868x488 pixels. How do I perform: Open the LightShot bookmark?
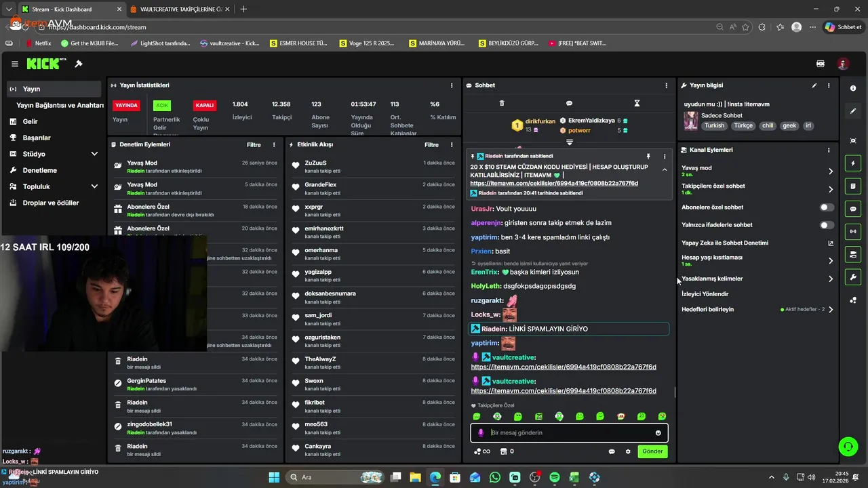(159, 43)
